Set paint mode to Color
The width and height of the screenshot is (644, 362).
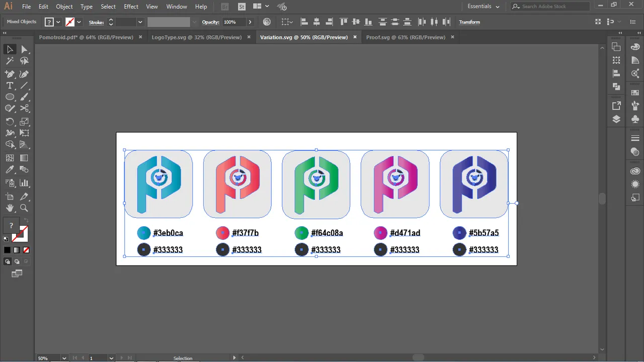point(7,250)
